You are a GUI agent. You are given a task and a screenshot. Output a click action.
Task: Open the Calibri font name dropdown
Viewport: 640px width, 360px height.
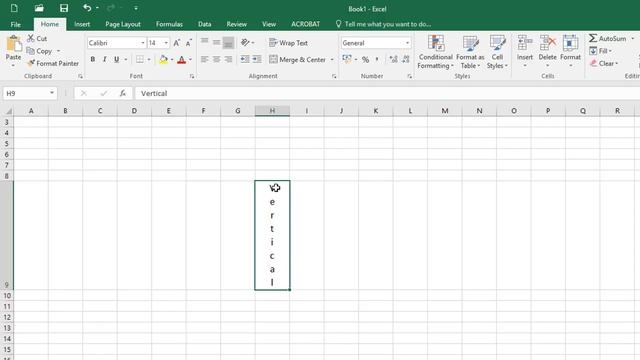[x=143, y=43]
